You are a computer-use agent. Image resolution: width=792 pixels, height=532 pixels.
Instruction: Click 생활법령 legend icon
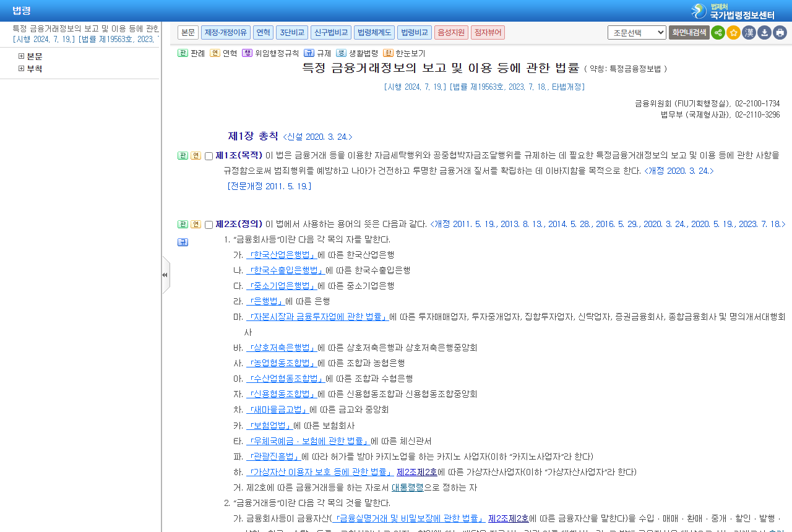tap(341, 53)
